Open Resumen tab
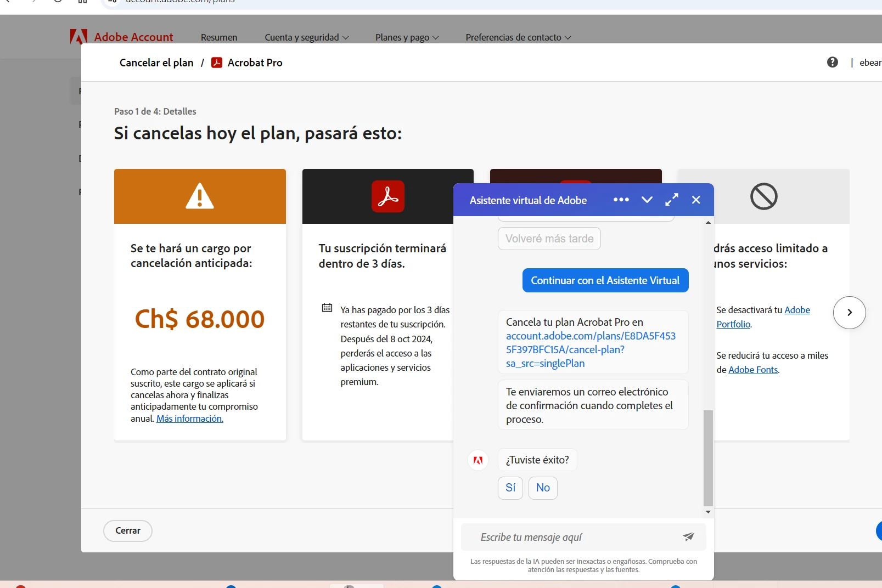The height and width of the screenshot is (588, 882). pyautogui.click(x=219, y=37)
